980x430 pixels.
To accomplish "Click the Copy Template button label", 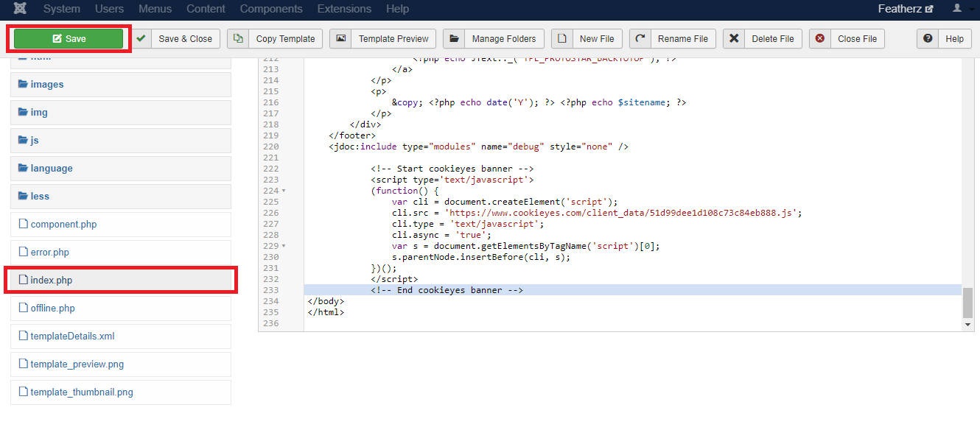I will click(286, 39).
